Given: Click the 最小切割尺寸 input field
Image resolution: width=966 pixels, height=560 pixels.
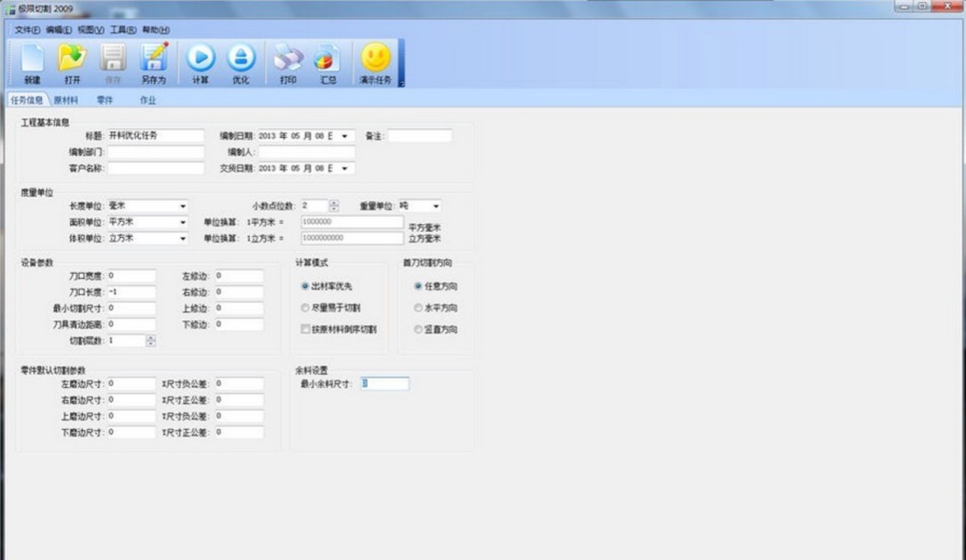Looking at the screenshot, I should (x=131, y=308).
